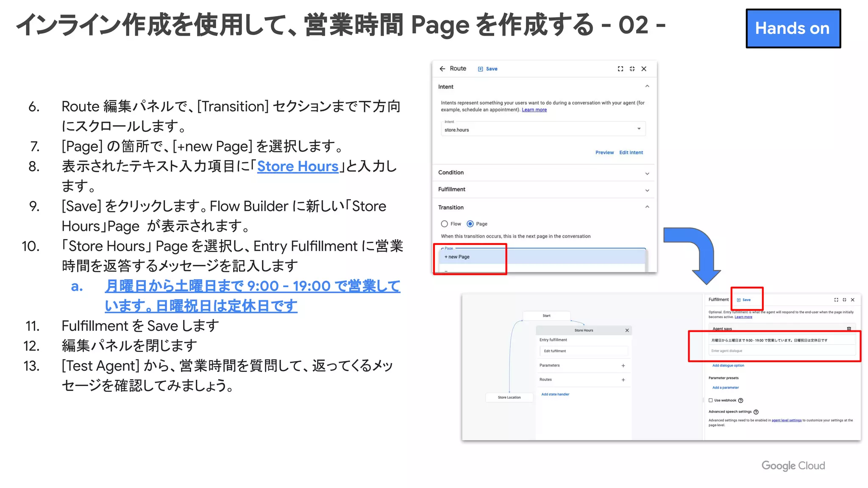The height and width of the screenshot is (488, 868).
Task: Collapse the Transition section
Action: click(647, 207)
